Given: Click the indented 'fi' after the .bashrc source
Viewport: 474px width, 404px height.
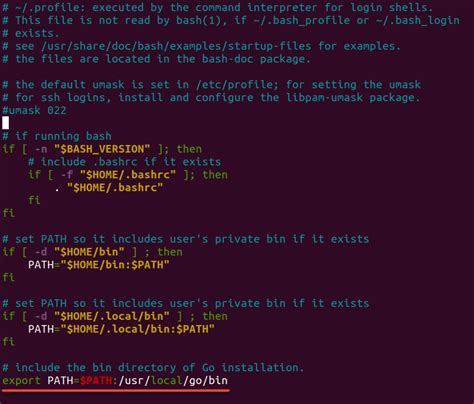Looking at the screenshot, I should tap(34, 200).
